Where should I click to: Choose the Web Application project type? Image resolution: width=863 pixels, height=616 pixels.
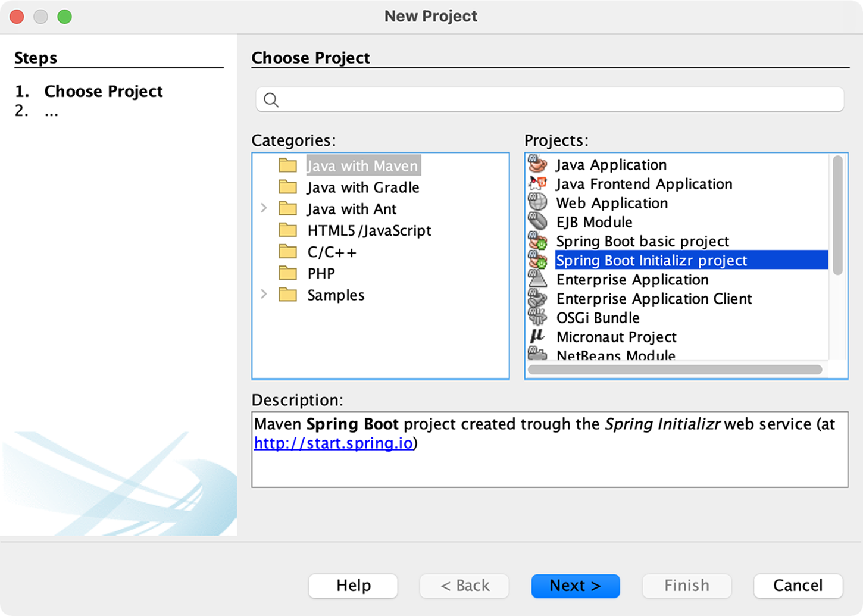(x=612, y=202)
